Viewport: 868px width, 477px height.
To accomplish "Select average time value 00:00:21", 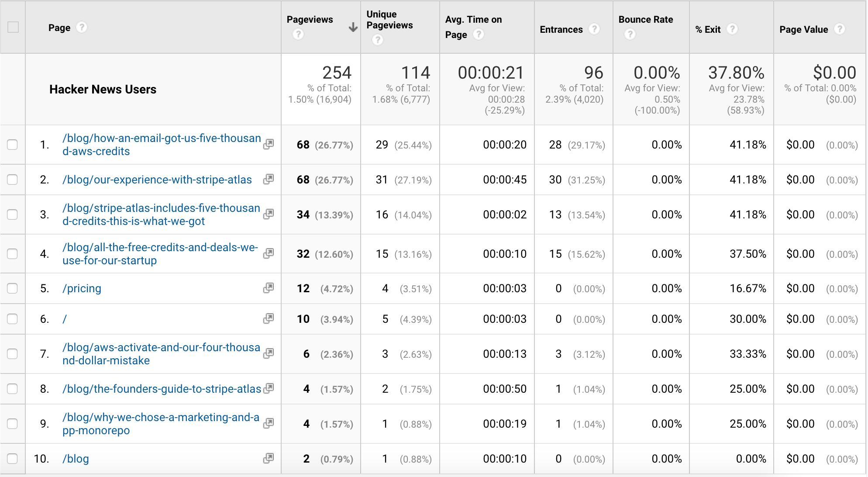I will point(491,73).
